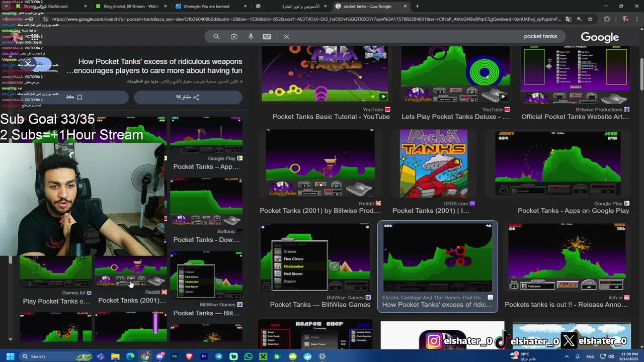Select the Weapon Shop thumbnail
Screen dimensions: 644x362
coord(315,335)
